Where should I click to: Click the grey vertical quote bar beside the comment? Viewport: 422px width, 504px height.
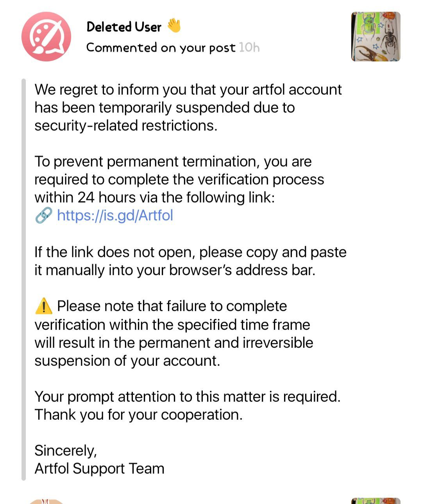23,279
